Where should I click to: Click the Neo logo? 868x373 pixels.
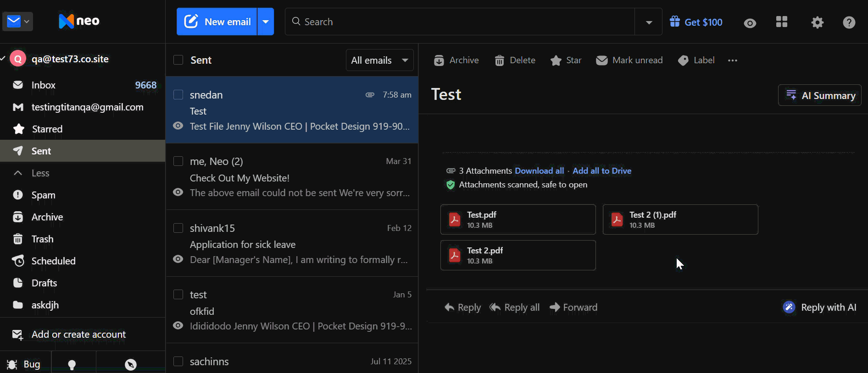point(79,21)
